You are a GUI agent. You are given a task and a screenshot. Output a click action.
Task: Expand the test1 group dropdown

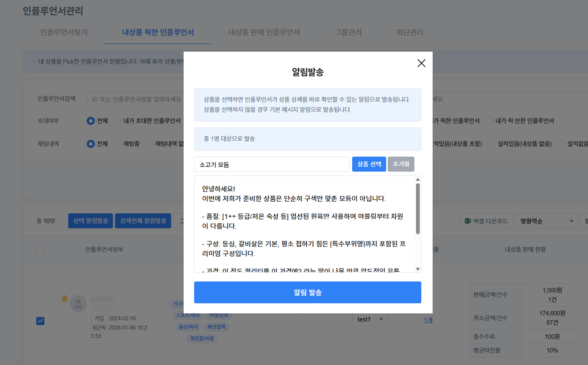coord(370,319)
